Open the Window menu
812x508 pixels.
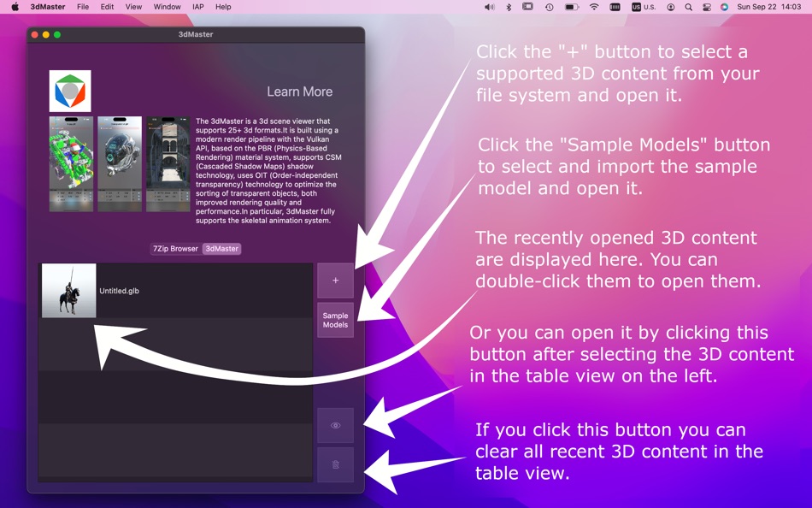(167, 7)
